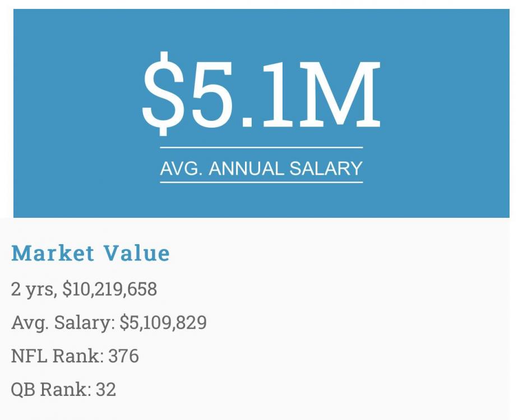Select the $5,109,829 average salary amount
This screenshot has height=420, width=523.
click(163, 323)
